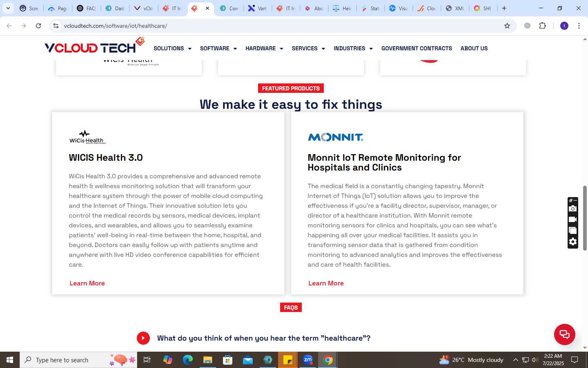Open the tab search dropdown arrow
Viewport: 588px width, 368px height.
point(8,8)
